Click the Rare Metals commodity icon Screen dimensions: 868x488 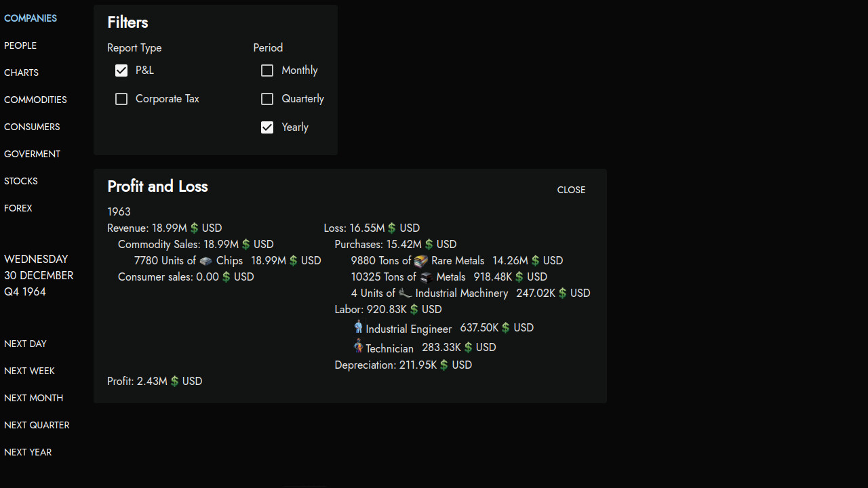420,260
